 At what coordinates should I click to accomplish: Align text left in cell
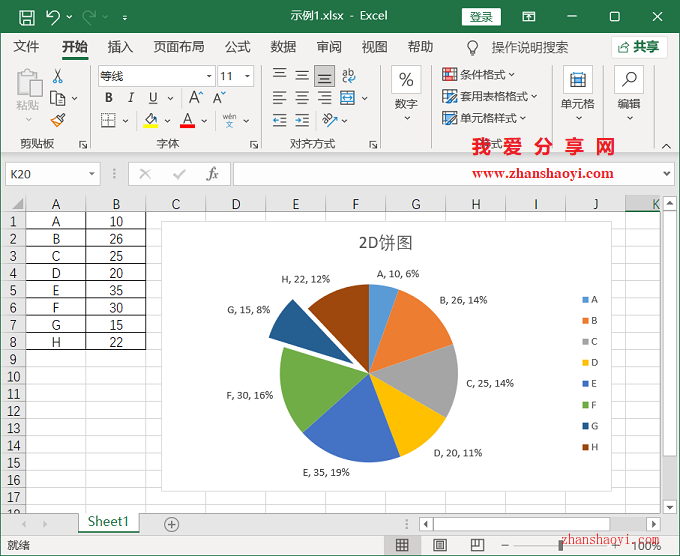pos(280,98)
